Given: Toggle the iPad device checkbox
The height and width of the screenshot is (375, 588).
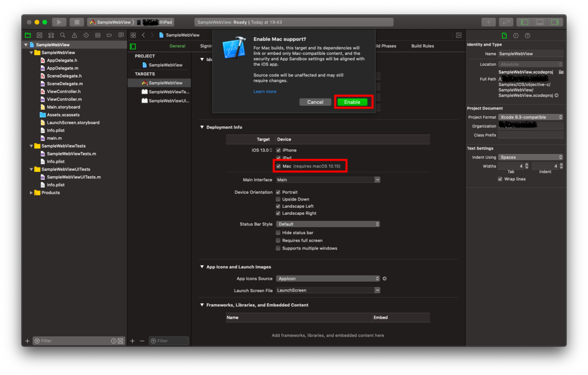Looking at the screenshot, I should [x=278, y=158].
